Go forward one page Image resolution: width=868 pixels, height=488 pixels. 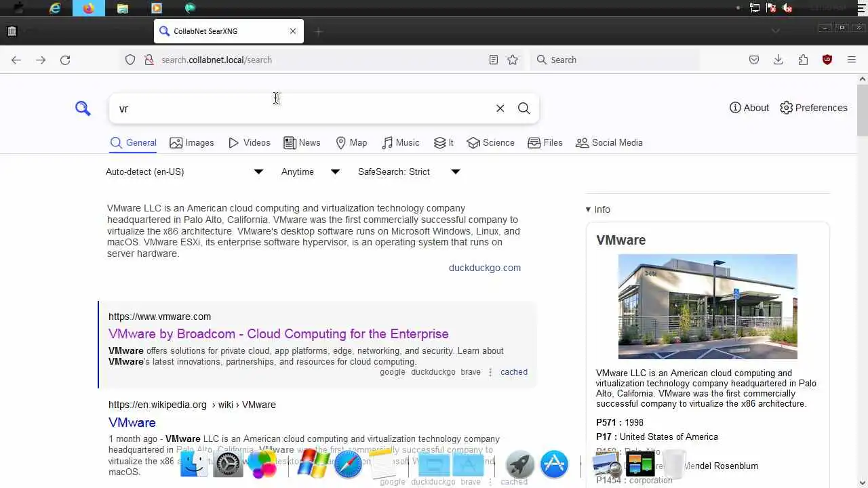pyautogui.click(x=41, y=60)
